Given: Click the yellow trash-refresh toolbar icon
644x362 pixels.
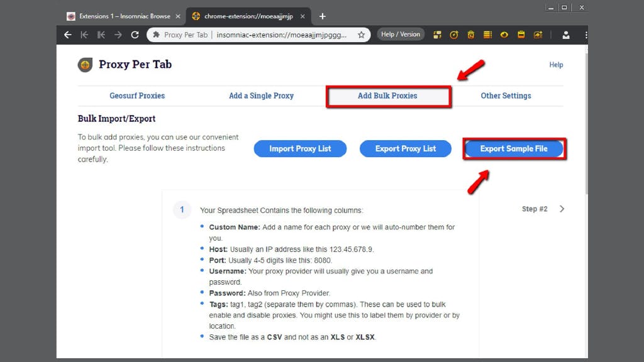Looking at the screenshot, I should (470, 35).
